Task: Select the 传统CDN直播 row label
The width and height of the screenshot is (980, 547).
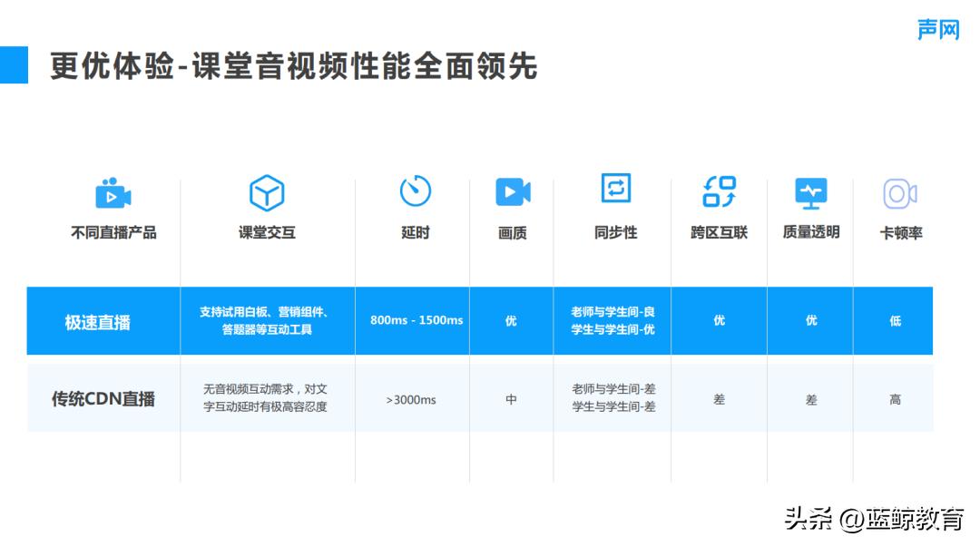Action: pos(103,397)
